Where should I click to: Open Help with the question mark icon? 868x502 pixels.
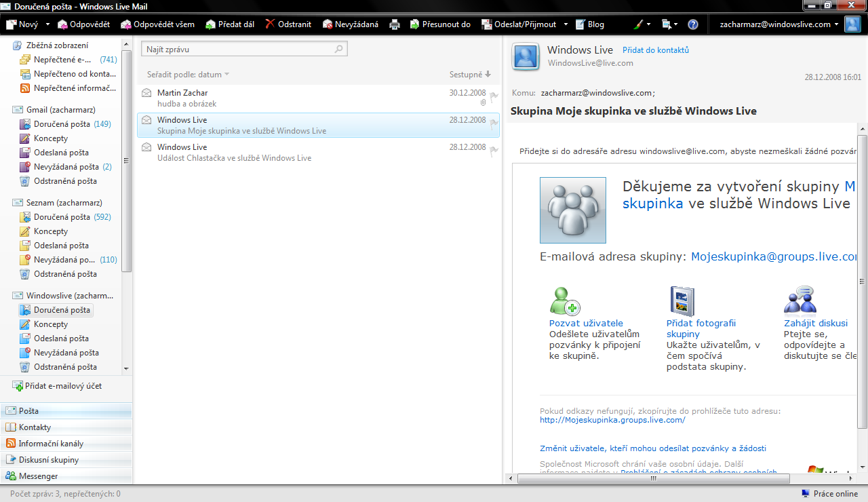693,24
